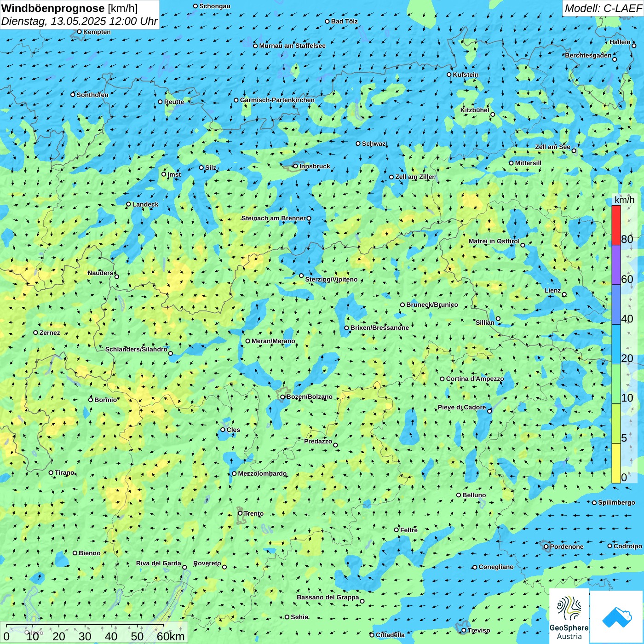Click the Bruneck/Brunico label
This screenshot has height=644, width=644.
click(432, 305)
